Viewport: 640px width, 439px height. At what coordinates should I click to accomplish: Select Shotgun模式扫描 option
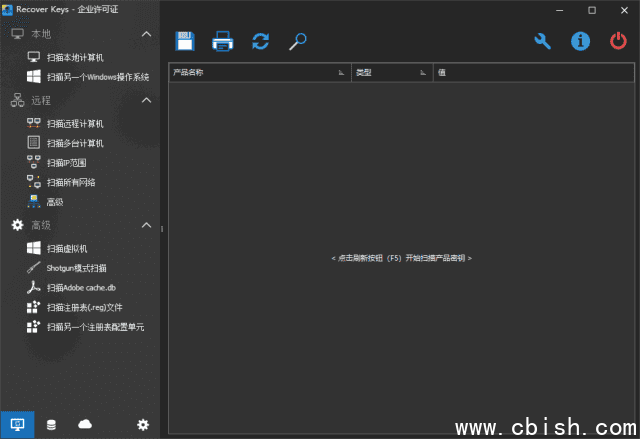pos(76,268)
